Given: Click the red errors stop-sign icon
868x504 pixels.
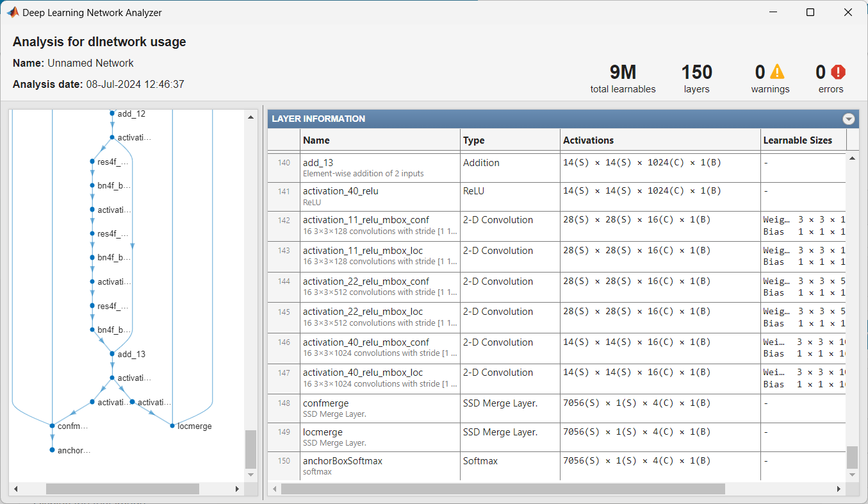Looking at the screenshot, I should [x=838, y=72].
